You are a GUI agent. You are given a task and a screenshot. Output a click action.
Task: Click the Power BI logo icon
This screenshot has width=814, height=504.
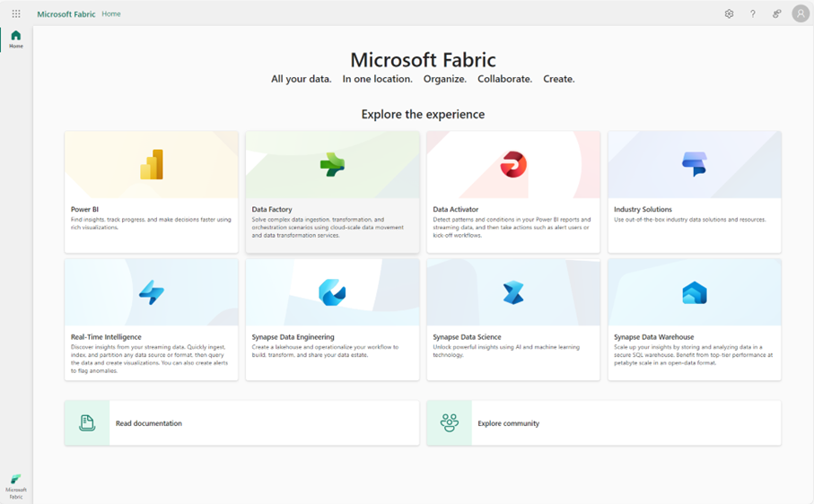152,165
